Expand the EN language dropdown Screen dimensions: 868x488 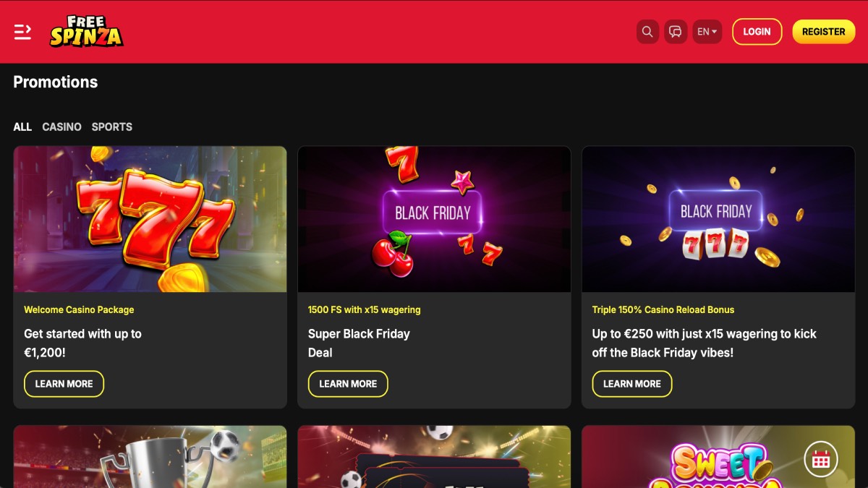[707, 32]
